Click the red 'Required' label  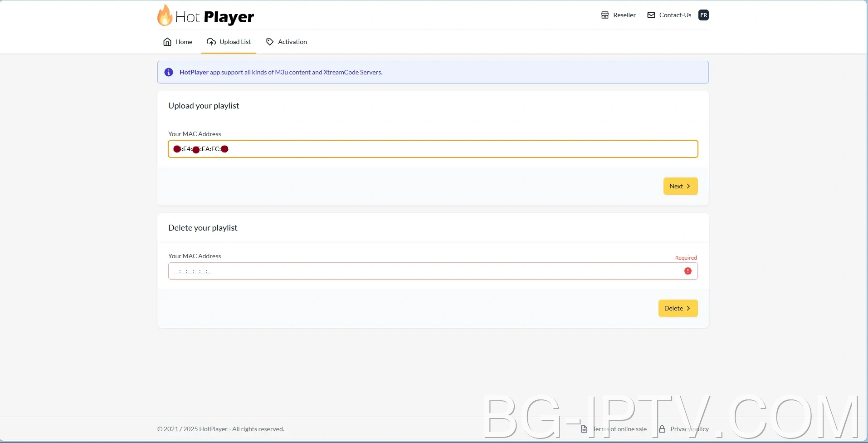coord(686,258)
